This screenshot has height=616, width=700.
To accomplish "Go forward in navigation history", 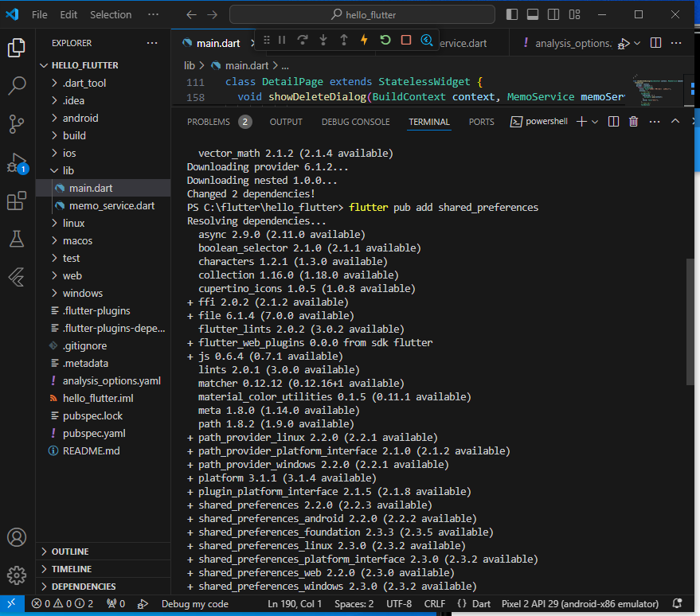I will (213, 14).
